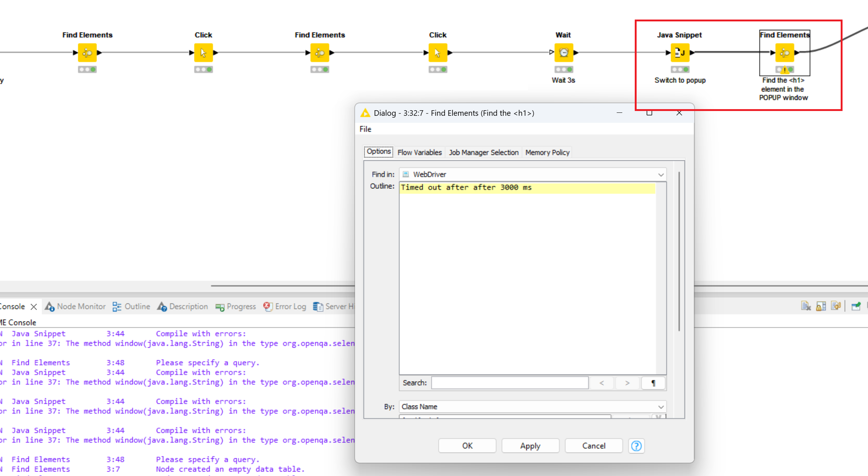Screen dimensions: 868x476
Task: Click the pilcrow paragraph toggle button
Action: (653, 383)
